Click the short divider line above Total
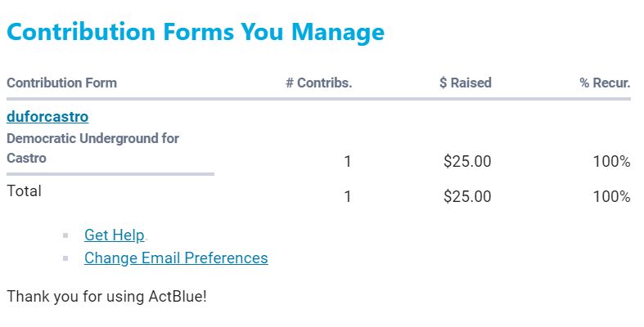Image resolution: width=644 pixels, height=327 pixels. pos(110,173)
